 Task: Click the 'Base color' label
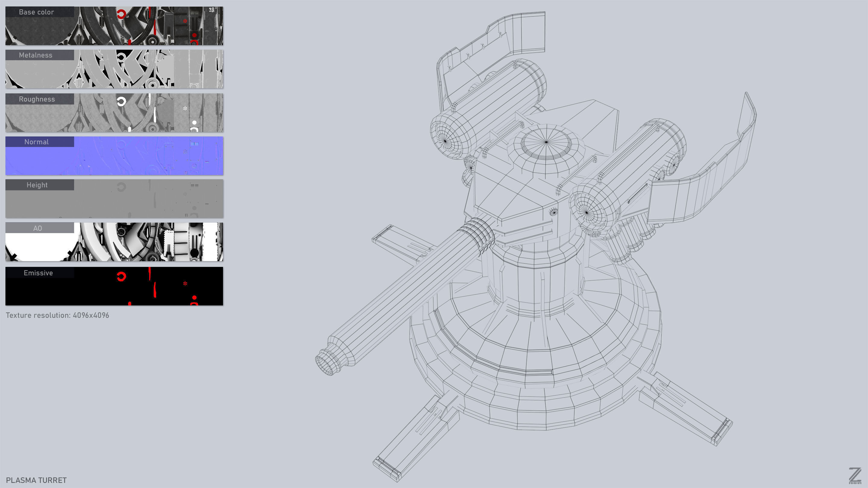[36, 12]
